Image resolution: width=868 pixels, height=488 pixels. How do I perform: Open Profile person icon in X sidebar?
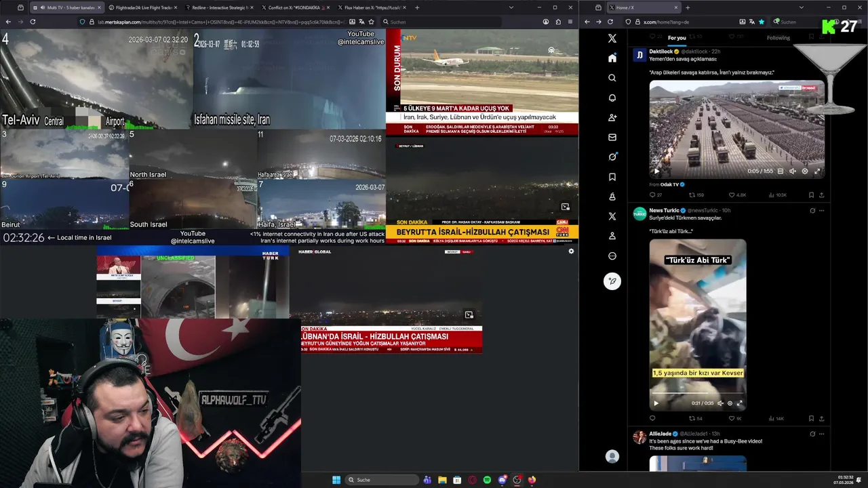click(x=612, y=236)
